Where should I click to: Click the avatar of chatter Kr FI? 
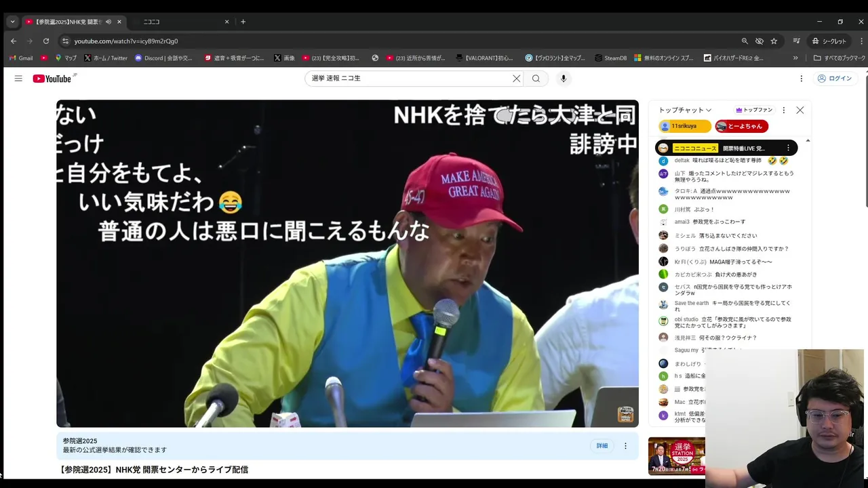click(663, 262)
